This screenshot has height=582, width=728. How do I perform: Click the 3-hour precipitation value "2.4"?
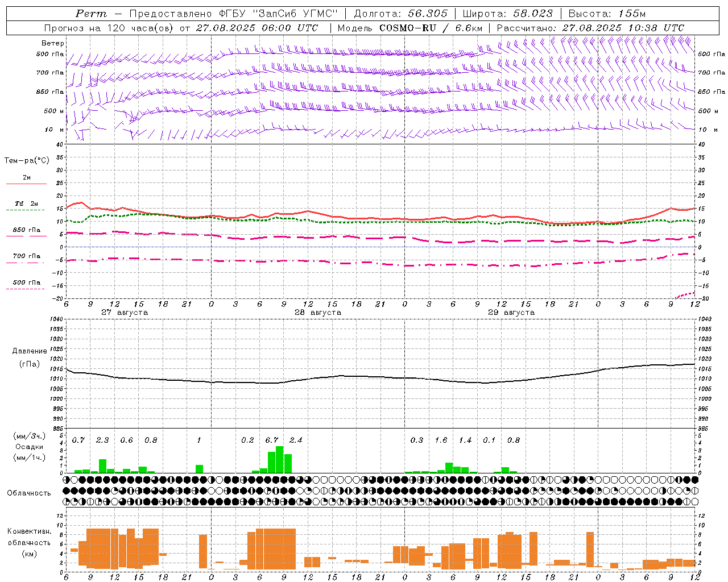click(x=296, y=440)
